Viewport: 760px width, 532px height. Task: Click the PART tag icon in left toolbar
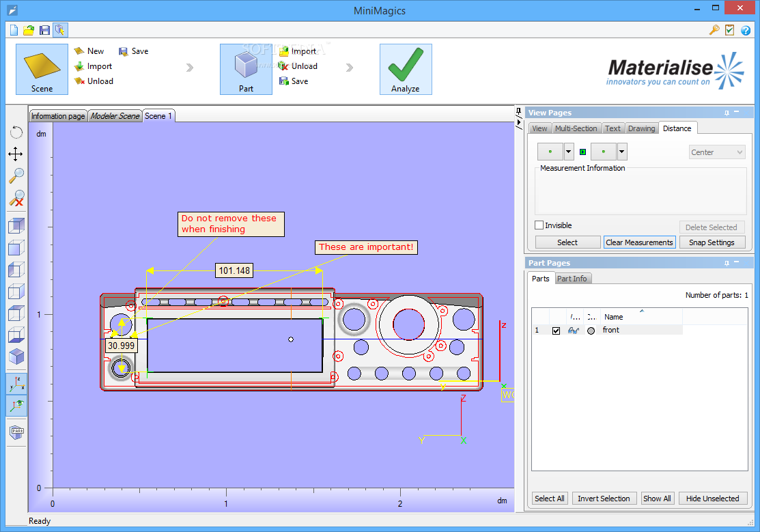(16, 432)
